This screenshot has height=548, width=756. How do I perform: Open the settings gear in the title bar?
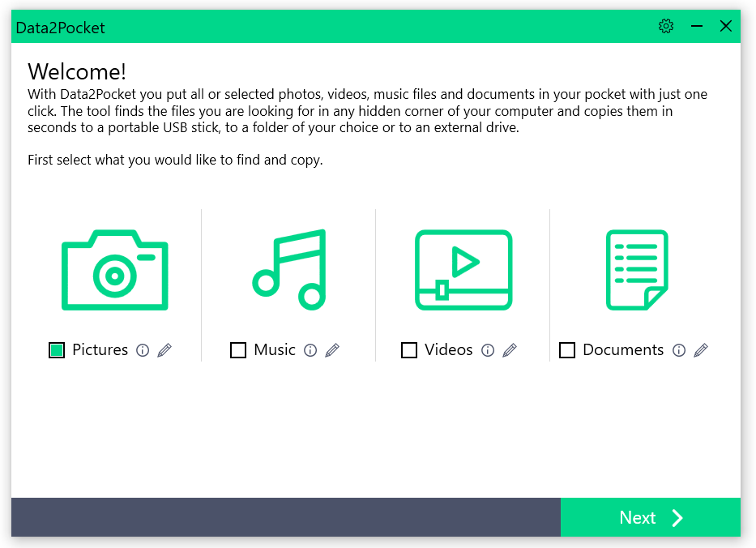point(666,26)
